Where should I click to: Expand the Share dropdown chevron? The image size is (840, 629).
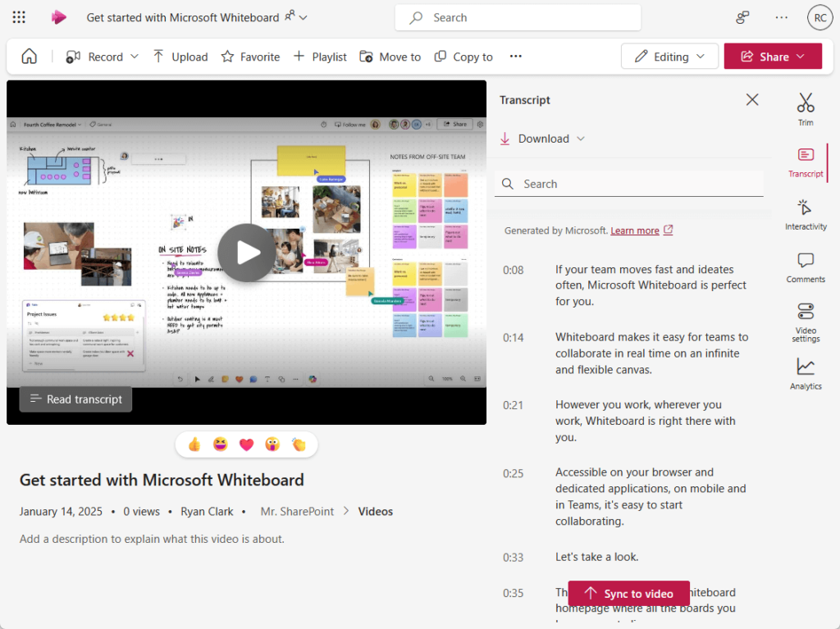click(801, 57)
